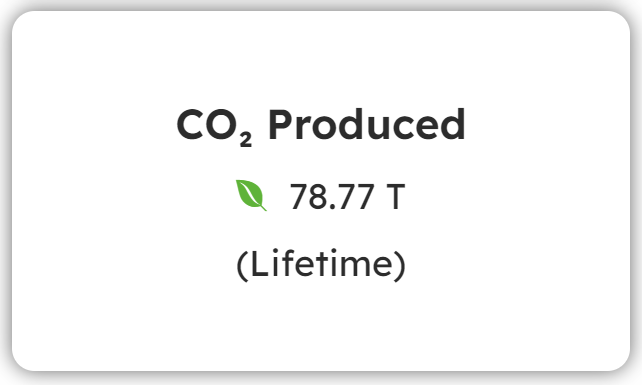Click the white vein of the leaf icon
Image resolution: width=642 pixels, height=385 pixels.
[251, 192]
